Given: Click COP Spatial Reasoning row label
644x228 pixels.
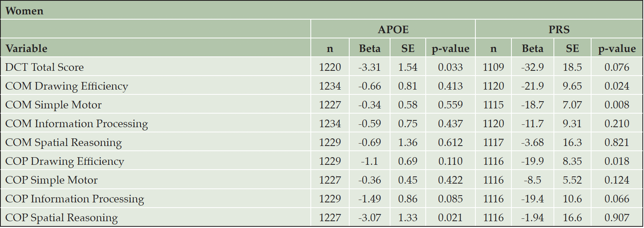Looking at the screenshot, I should tap(61, 218).
